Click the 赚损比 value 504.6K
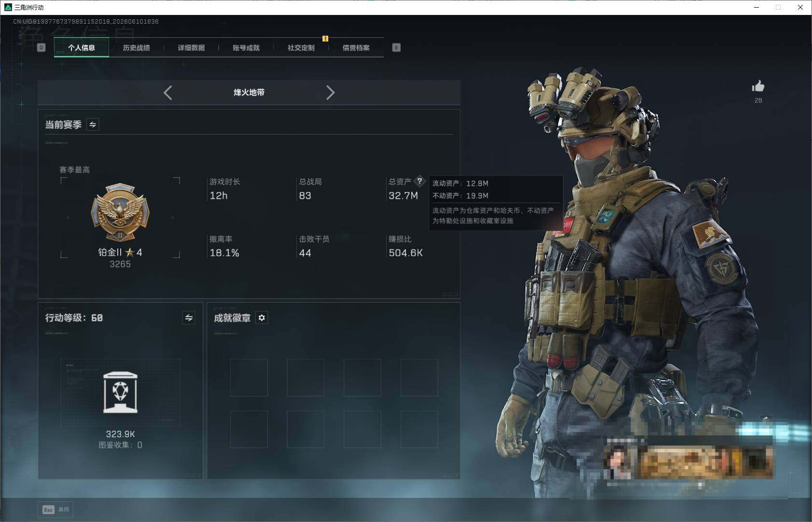The width and height of the screenshot is (812, 522). click(406, 253)
